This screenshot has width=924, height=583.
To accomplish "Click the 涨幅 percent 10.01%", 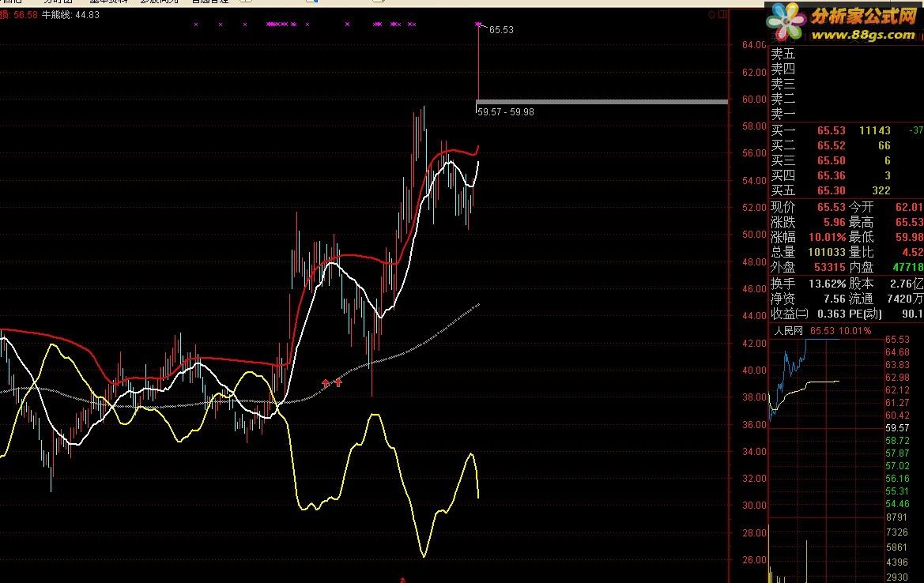I will pyautogui.click(x=827, y=237).
